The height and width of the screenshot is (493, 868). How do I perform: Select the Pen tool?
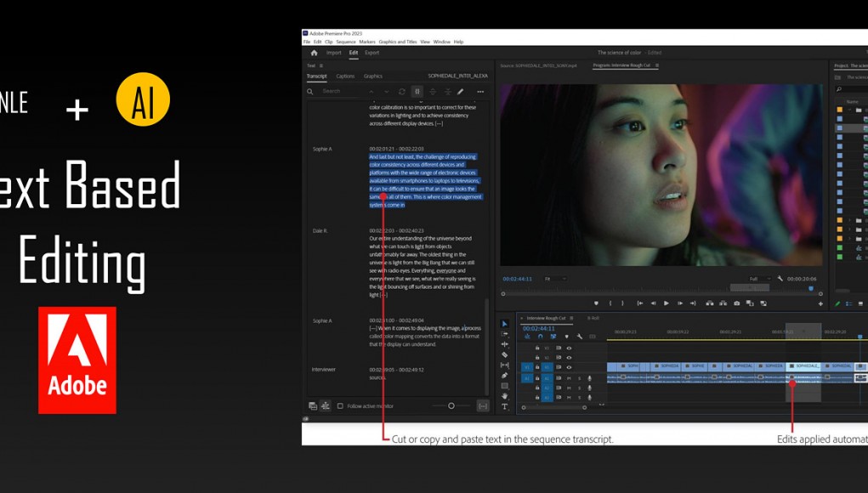tap(504, 376)
